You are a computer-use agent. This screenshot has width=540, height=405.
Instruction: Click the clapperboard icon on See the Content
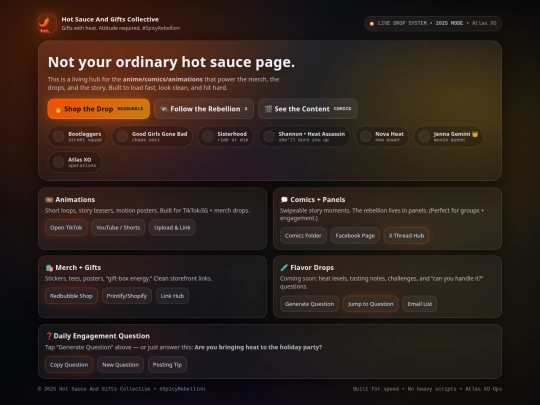coord(268,109)
